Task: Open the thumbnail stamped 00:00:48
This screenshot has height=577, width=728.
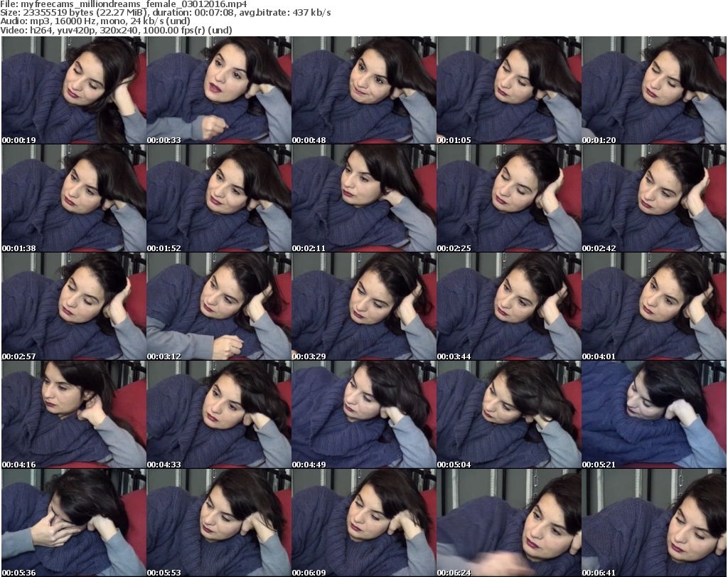Action: pyautogui.click(x=364, y=90)
